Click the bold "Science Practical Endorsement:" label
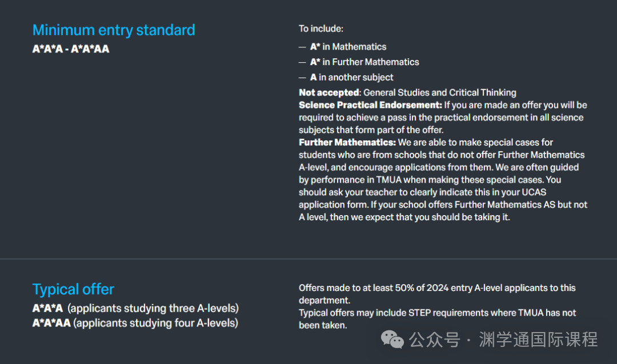This screenshot has height=364, width=617. (370, 105)
